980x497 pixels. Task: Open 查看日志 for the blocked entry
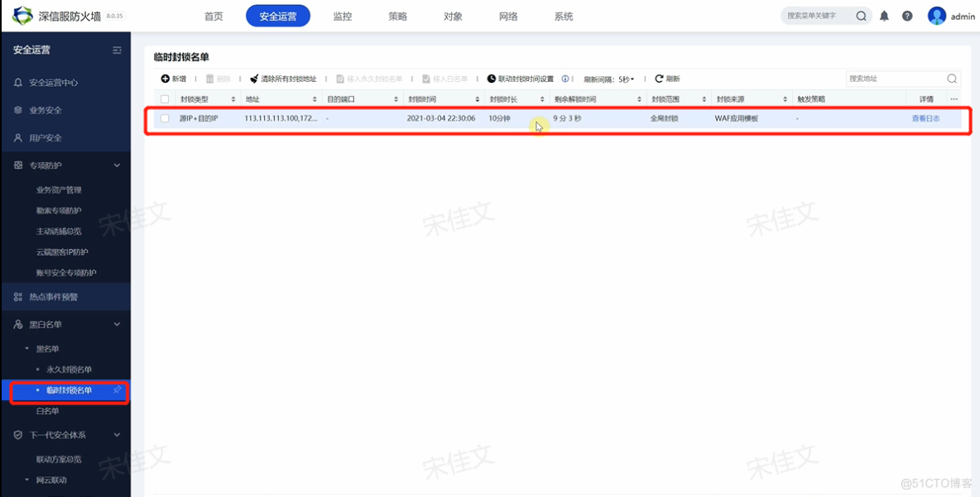[926, 117]
